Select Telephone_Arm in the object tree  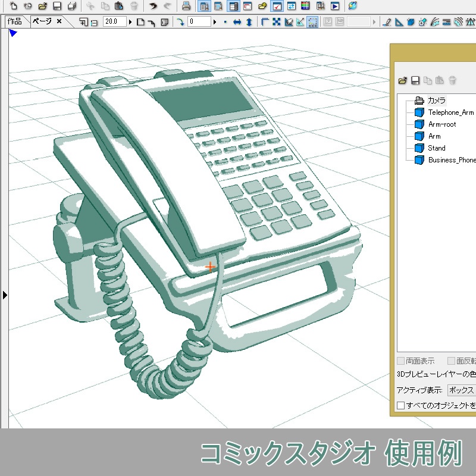coord(449,112)
